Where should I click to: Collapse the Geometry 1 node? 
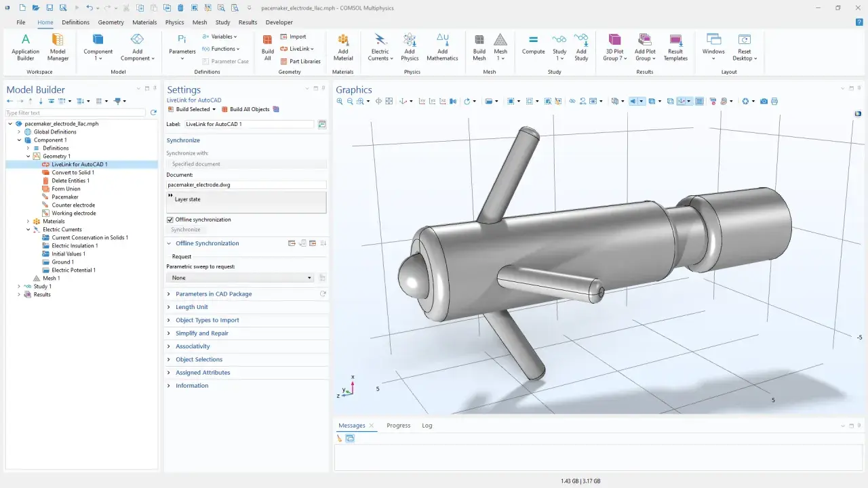(28, 157)
